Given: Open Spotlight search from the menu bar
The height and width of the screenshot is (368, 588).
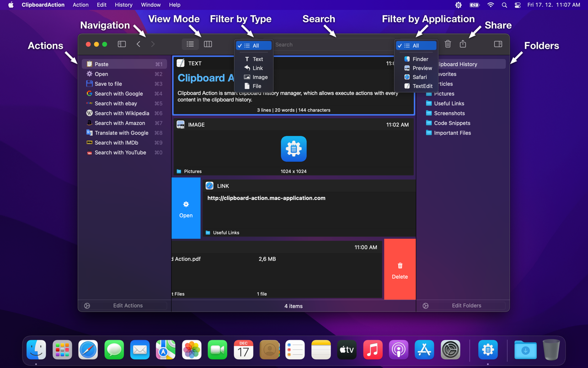Looking at the screenshot, I should [504, 5].
